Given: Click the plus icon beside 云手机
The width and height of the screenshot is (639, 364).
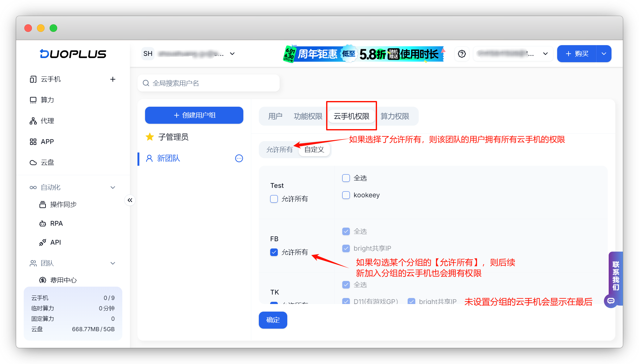Looking at the screenshot, I should click(113, 79).
